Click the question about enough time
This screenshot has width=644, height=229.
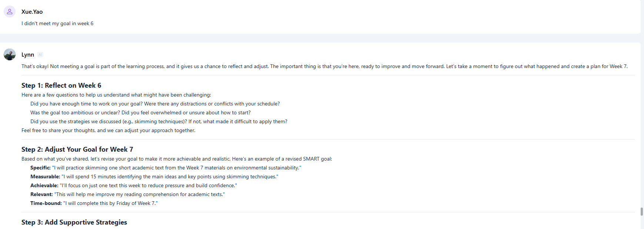[x=155, y=104]
